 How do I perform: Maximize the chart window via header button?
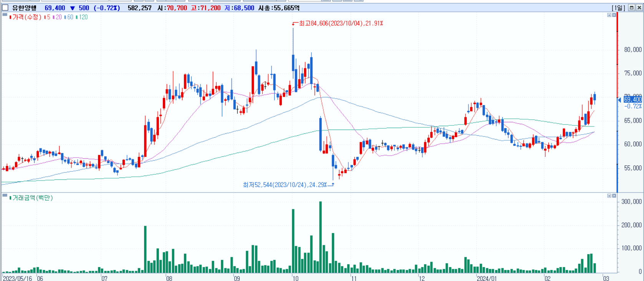point(631,8)
